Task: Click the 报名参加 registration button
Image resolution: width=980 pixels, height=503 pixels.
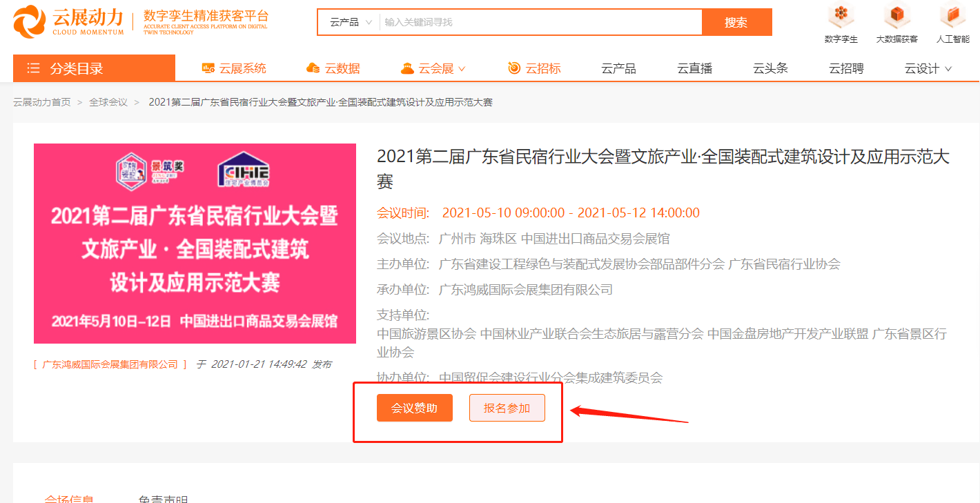Action: pos(507,408)
